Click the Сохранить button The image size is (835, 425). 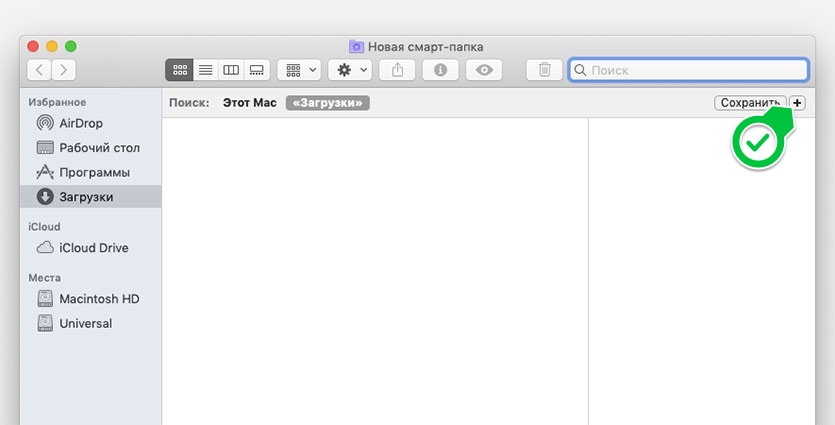750,103
